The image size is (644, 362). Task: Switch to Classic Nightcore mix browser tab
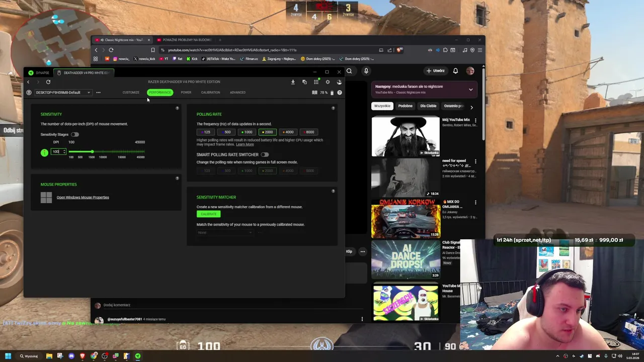(x=121, y=40)
